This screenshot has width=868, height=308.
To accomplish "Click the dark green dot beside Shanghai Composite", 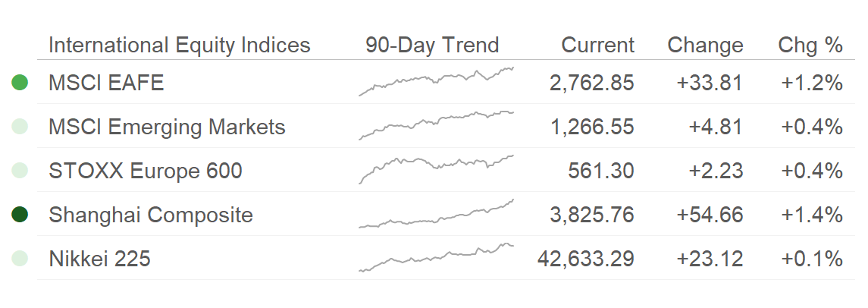I will point(20,215).
